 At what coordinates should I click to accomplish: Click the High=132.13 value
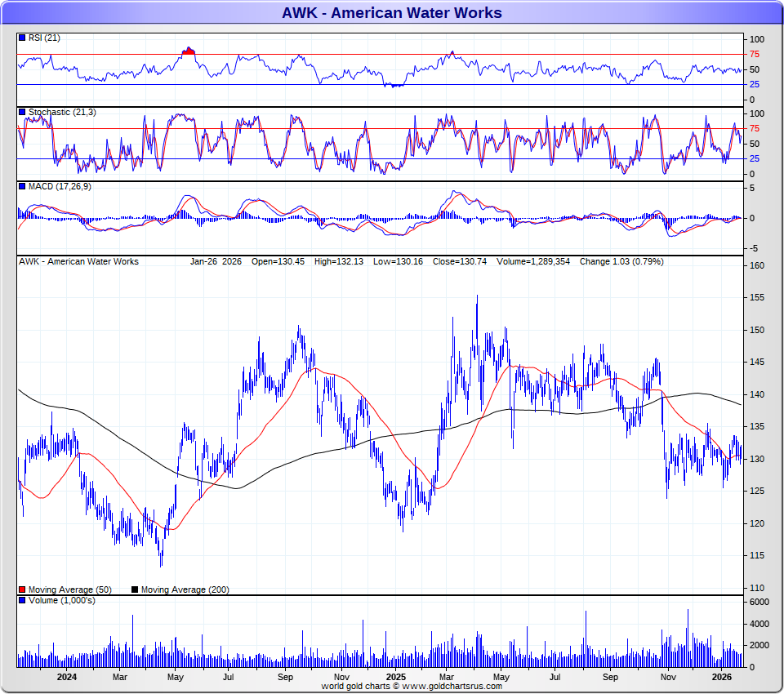338,261
